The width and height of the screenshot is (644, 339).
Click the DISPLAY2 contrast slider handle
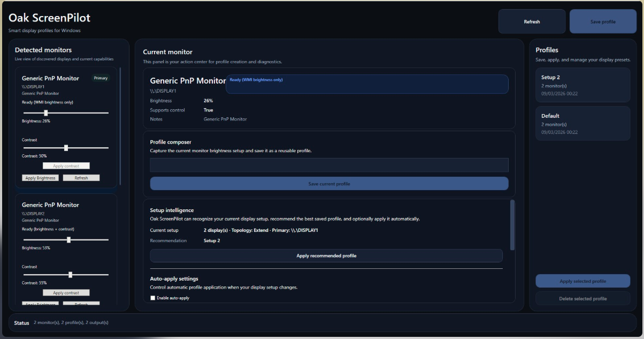point(70,275)
